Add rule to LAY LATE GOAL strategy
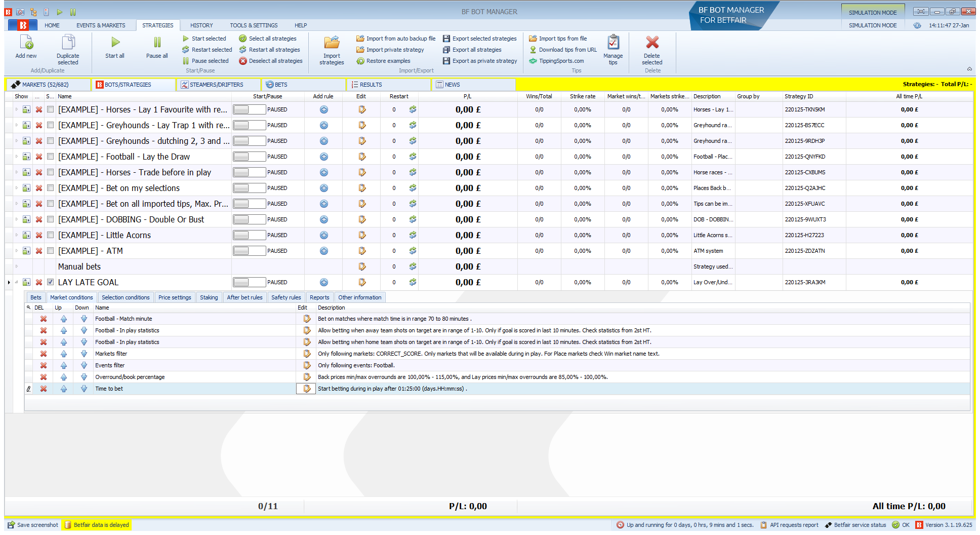The image size is (980, 535). pyautogui.click(x=323, y=282)
